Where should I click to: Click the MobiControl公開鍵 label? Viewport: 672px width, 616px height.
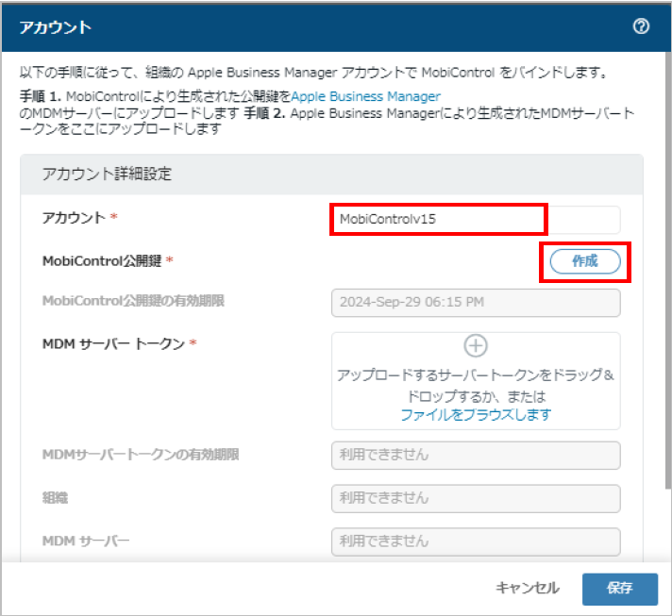pyautogui.click(x=102, y=261)
